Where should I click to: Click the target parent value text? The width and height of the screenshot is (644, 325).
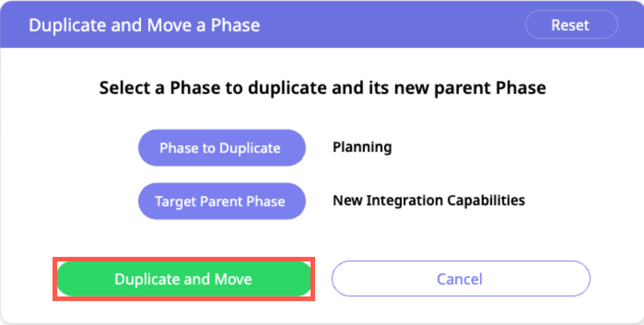[428, 201]
